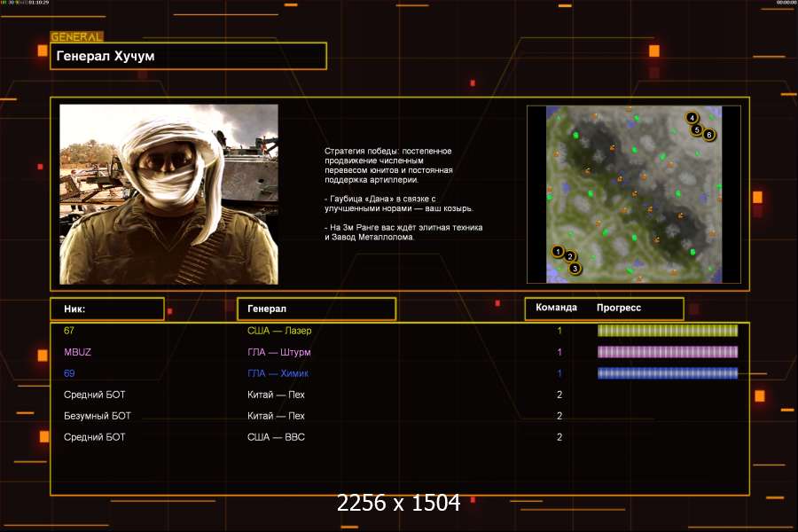The height and width of the screenshot is (532, 798).
Task: Click start position marker 5 on minimap
Action: click(x=697, y=129)
